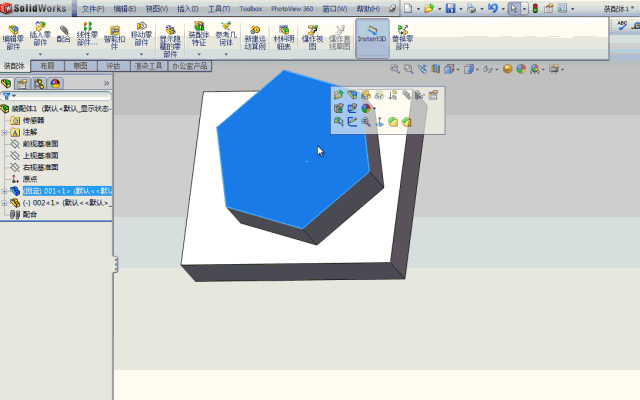Screen dimensions: 640x400
Task: Click the Save disk icon
Action: (x=450, y=8)
